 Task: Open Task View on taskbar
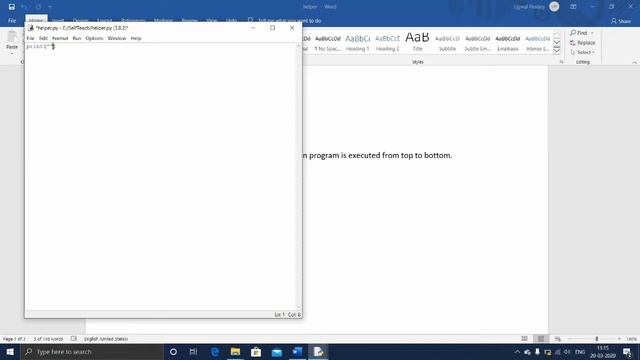click(x=193, y=351)
